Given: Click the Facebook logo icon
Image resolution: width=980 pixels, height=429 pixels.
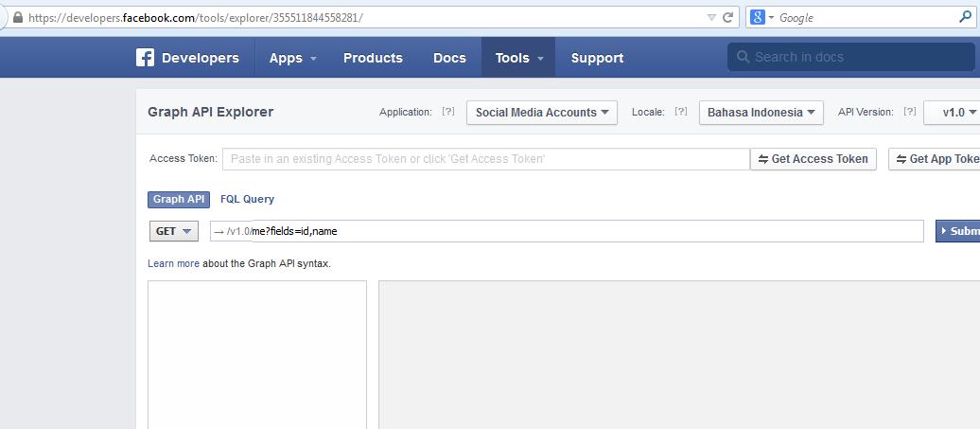Looking at the screenshot, I should click(145, 58).
